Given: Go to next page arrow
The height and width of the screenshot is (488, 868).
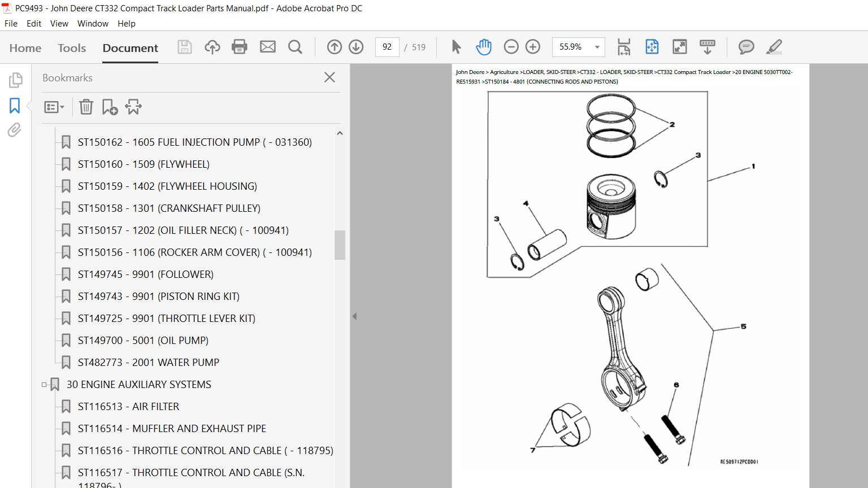Looking at the screenshot, I should click(356, 47).
